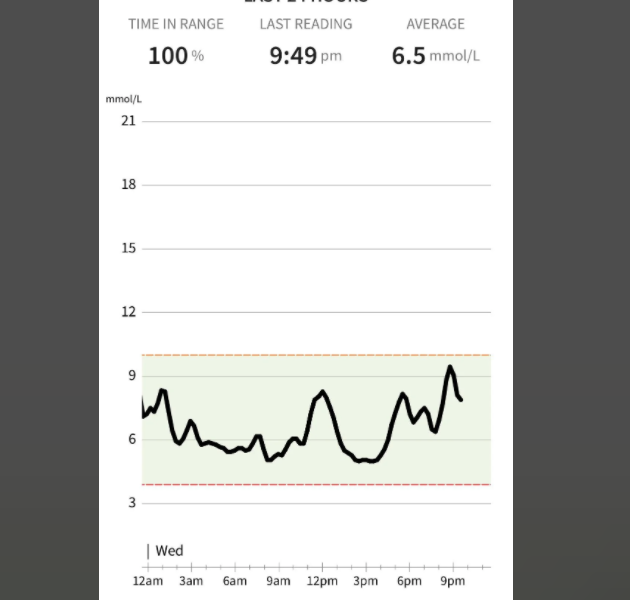Click the AVERAGE label
630x600 pixels.
pyautogui.click(x=436, y=24)
